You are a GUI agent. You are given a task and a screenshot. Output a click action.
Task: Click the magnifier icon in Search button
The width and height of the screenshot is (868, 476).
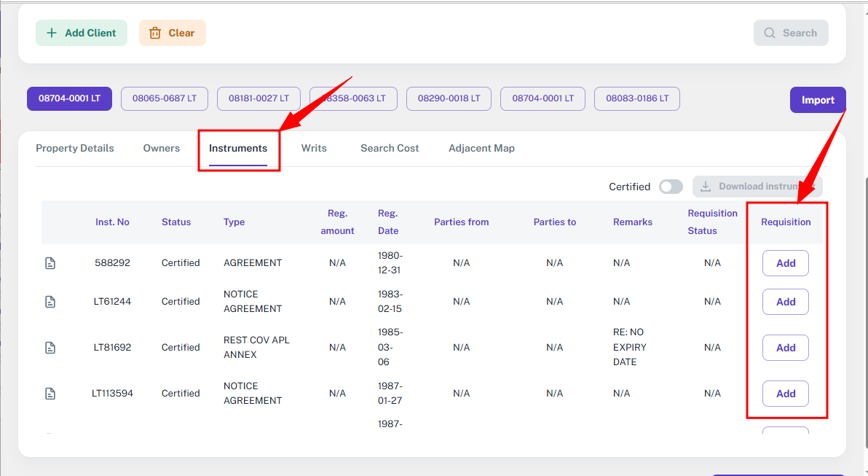pyautogui.click(x=770, y=33)
